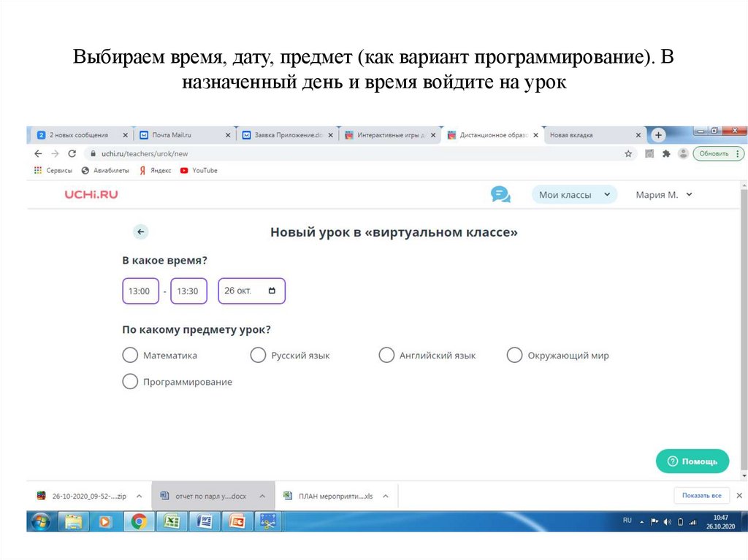Expand options for the zip download
The image size is (748, 560).
(140, 496)
